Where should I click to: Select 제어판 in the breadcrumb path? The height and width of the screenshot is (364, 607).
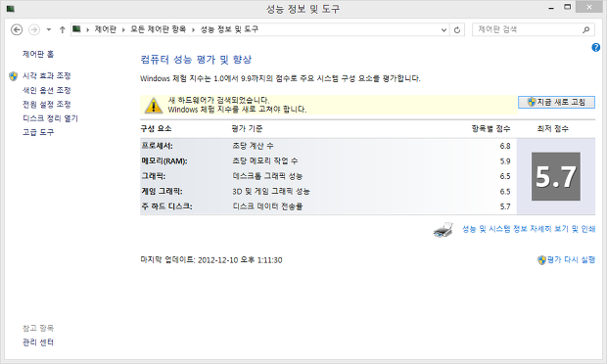tap(106, 29)
